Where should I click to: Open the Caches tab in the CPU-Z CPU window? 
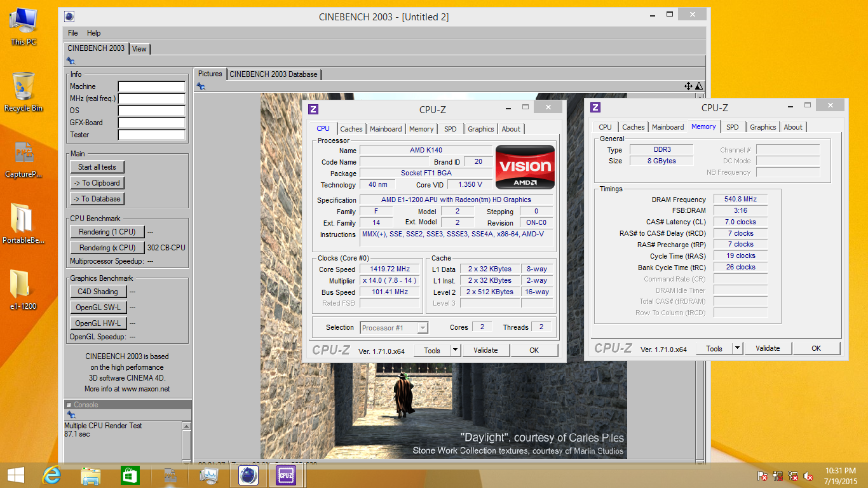[351, 129]
